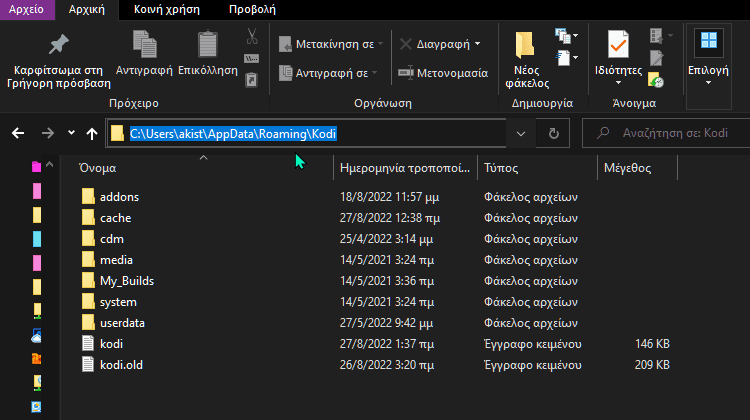750x420 pixels.
Task: Go back with the left arrow
Action: [x=18, y=133]
